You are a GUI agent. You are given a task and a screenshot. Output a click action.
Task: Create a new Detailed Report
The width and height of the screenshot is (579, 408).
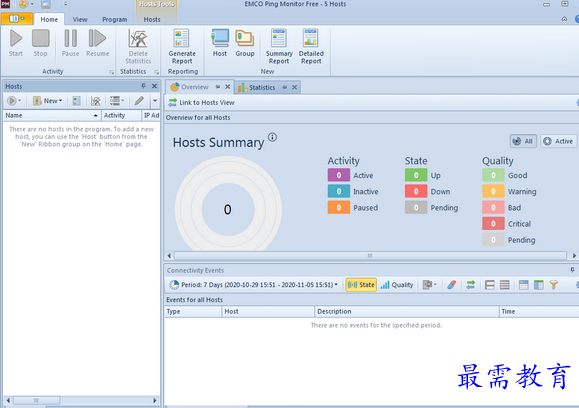pyautogui.click(x=311, y=47)
